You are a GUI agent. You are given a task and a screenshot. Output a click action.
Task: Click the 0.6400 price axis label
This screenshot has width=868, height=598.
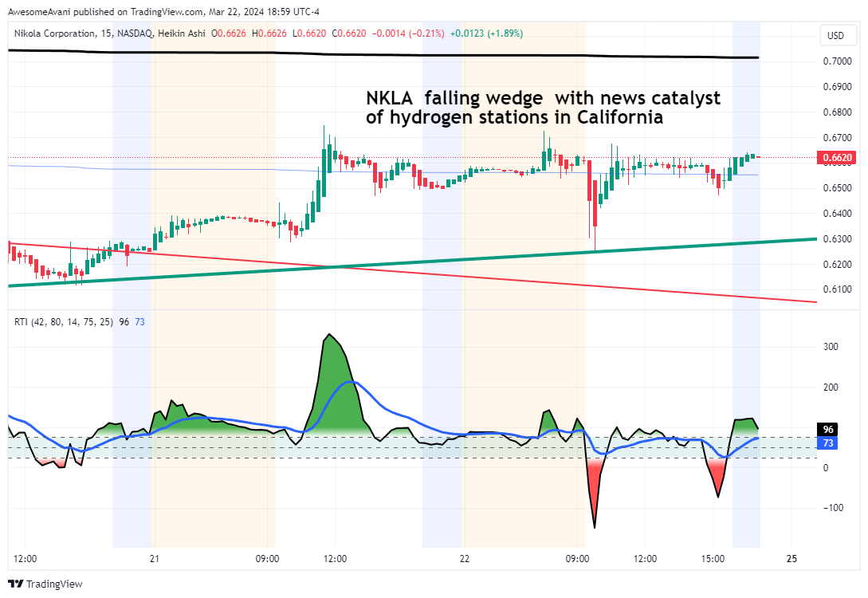tap(838, 213)
